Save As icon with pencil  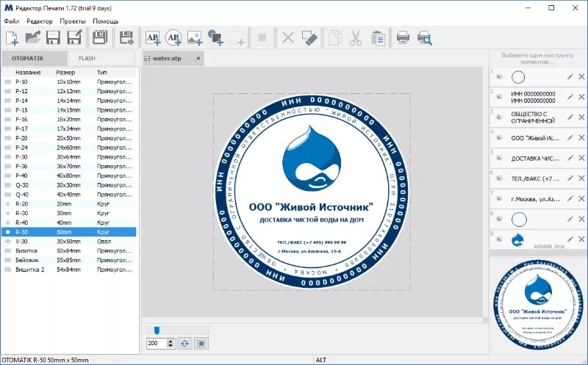click(x=74, y=38)
